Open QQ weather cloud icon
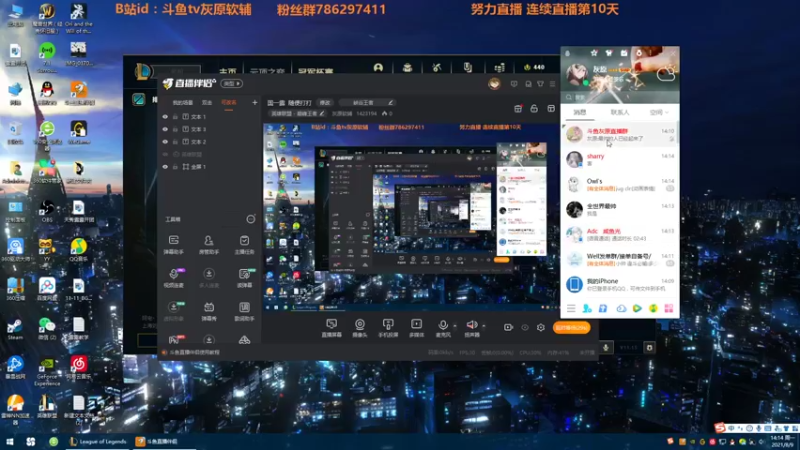This screenshot has width=800, height=450. tap(666, 75)
